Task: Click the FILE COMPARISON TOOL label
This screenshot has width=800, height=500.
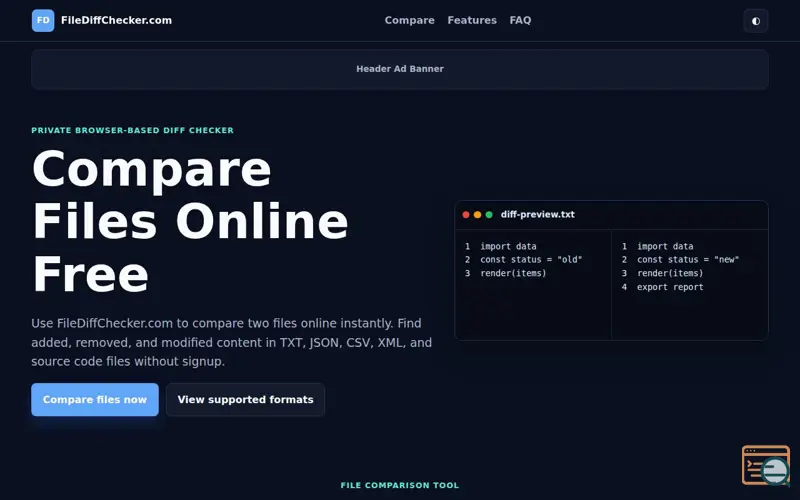Action: (x=400, y=485)
